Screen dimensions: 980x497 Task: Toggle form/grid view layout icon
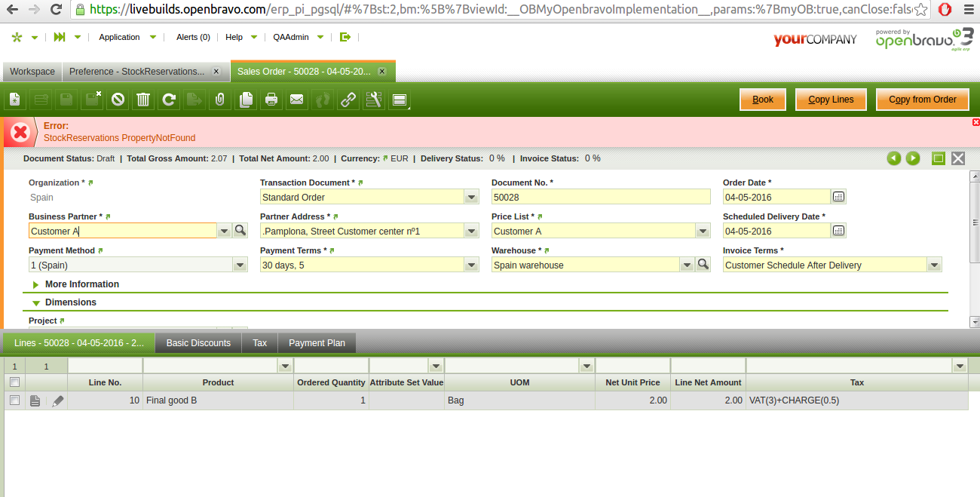(400, 100)
